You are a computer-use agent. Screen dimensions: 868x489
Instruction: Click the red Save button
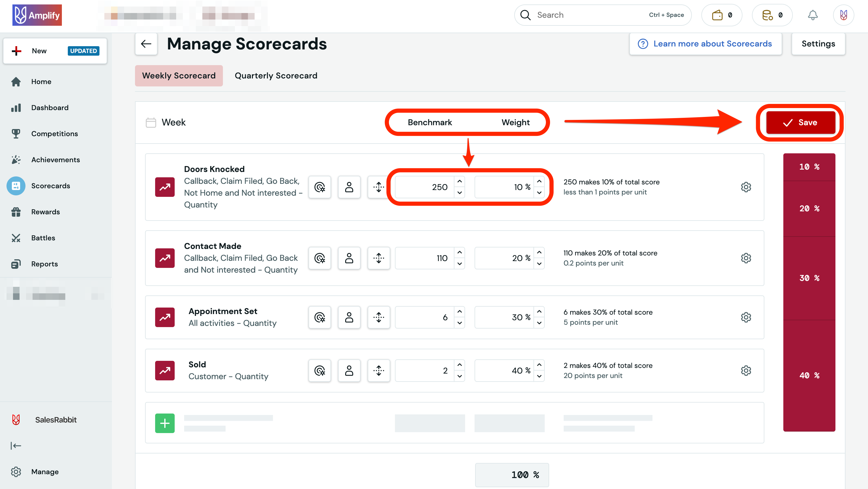point(800,122)
